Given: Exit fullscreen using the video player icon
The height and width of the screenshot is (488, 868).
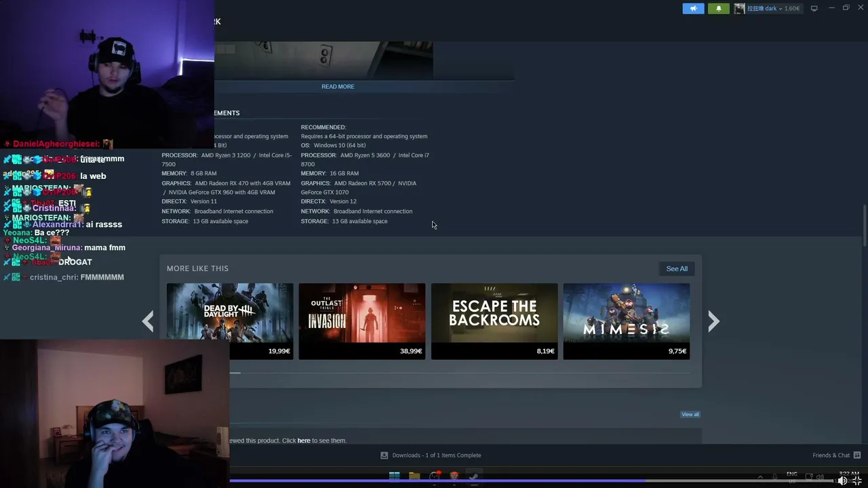Looking at the screenshot, I should (858, 481).
